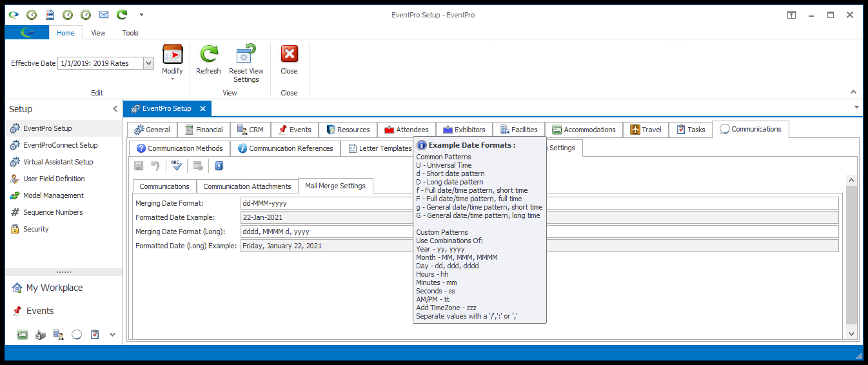868x365 pixels.
Task: Switch to the General setup tab
Action: (x=152, y=130)
